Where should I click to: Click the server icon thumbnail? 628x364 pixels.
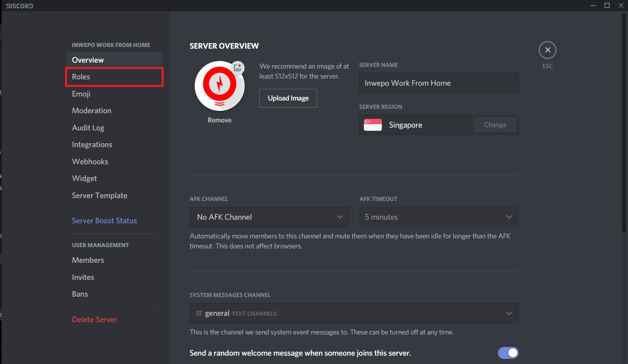(x=219, y=86)
